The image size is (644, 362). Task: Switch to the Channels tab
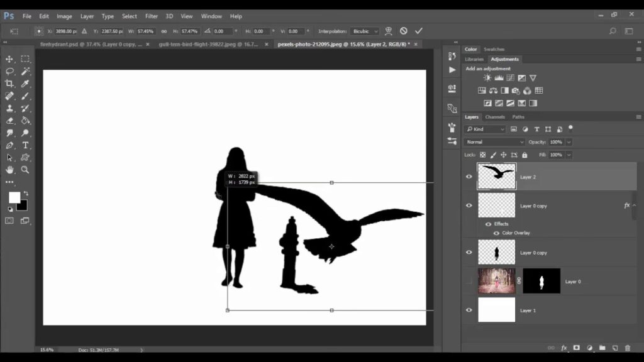pos(494,117)
